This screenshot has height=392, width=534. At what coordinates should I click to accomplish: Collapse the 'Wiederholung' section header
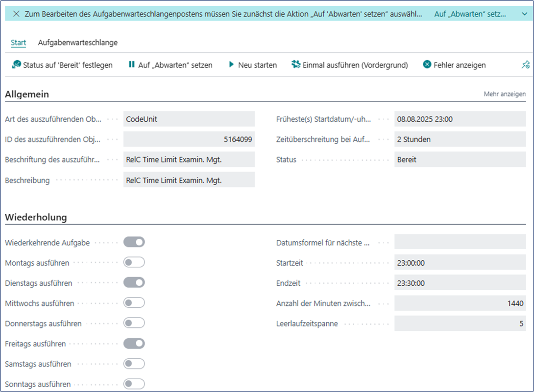pyautogui.click(x=36, y=217)
